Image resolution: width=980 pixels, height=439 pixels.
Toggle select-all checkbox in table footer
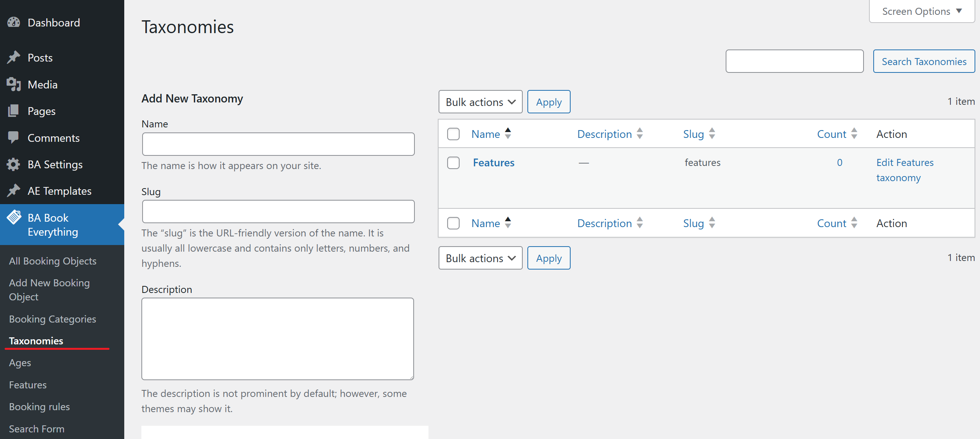point(453,223)
